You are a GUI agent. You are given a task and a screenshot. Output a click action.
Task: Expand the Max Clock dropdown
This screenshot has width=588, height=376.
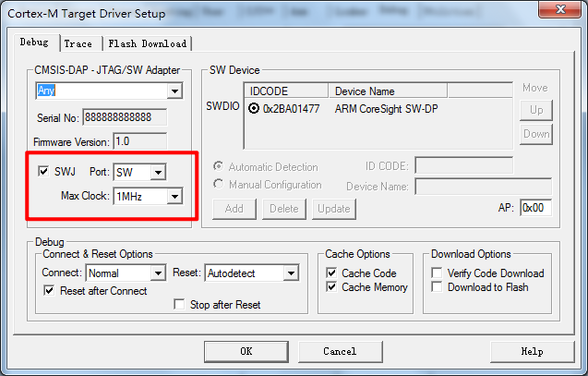[x=174, y=196]
